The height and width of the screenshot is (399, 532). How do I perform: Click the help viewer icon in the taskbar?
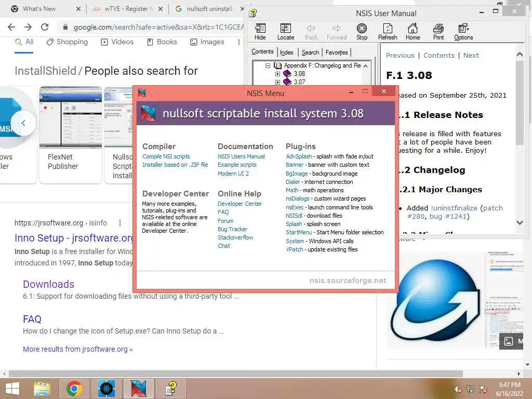coord(170,389)
